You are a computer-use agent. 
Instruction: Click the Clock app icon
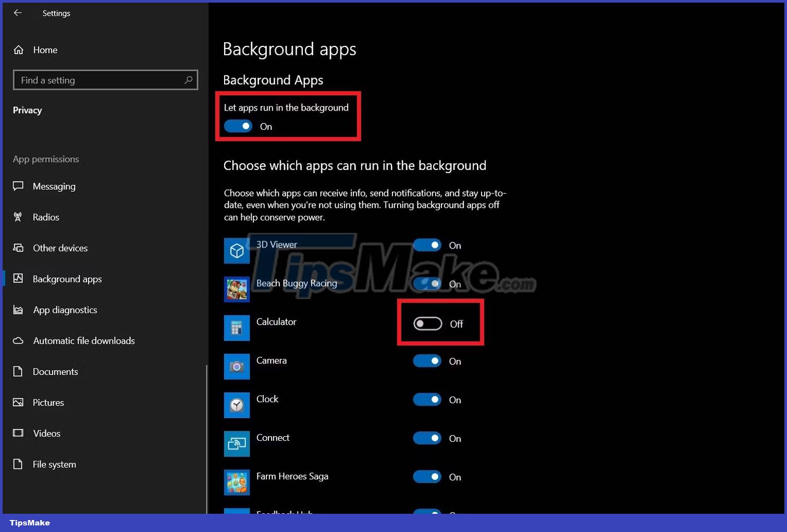(x=237, y=405)
